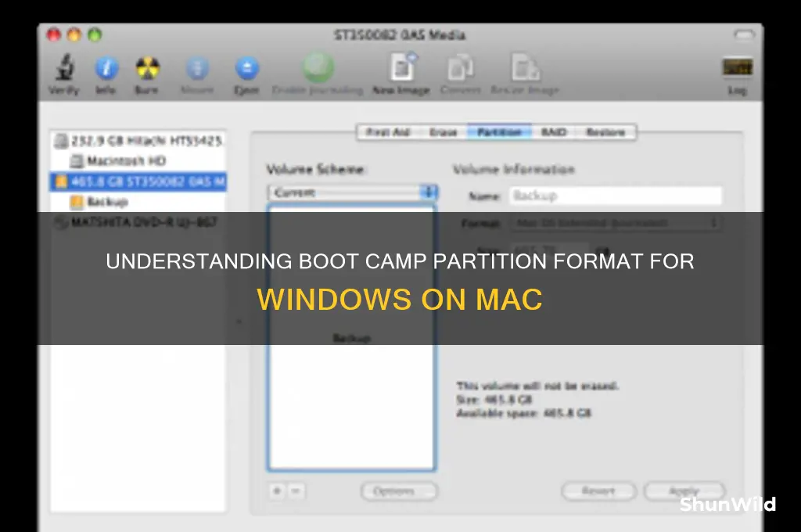The width and height of the screenshot is (801, 532).
Task: Close the window with the red button
Action: point(54,34)
